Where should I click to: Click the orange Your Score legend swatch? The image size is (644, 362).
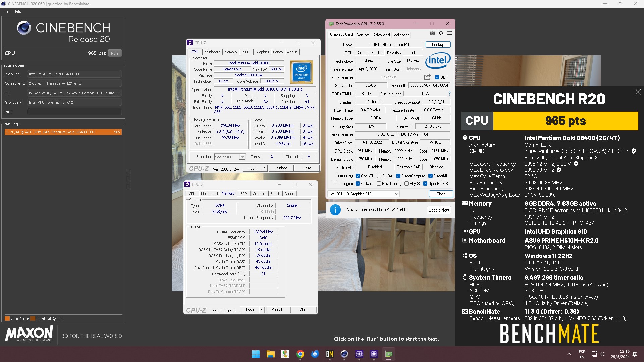pyautogui.click(x=7, y=319)
